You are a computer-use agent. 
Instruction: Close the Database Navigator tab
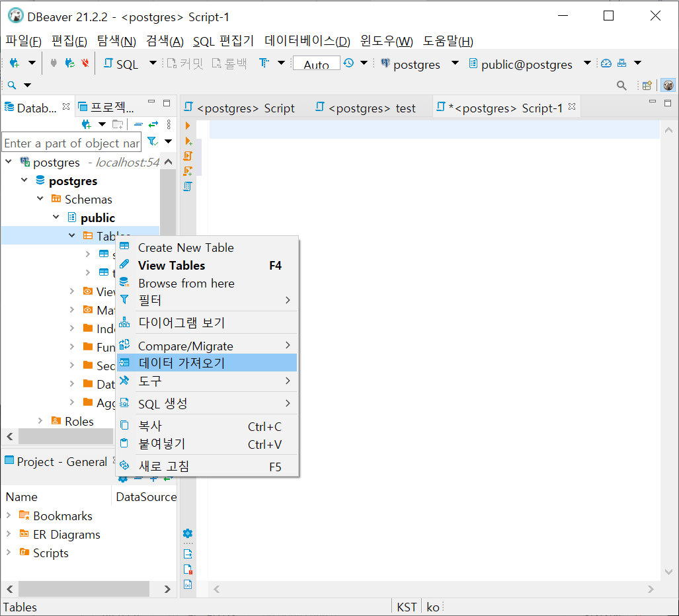66,106
